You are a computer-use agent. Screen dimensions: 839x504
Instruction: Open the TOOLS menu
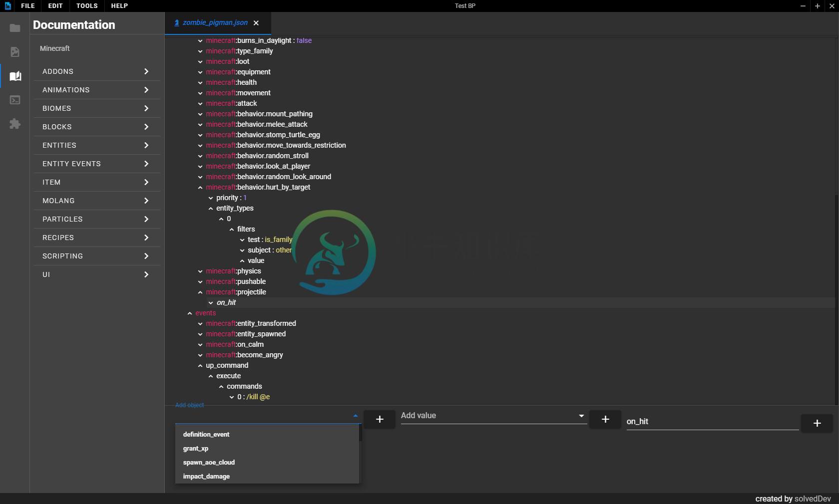87,6
